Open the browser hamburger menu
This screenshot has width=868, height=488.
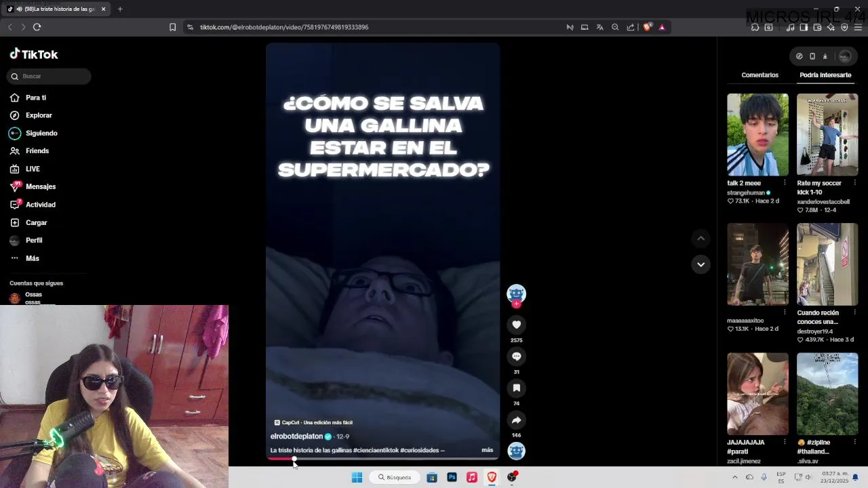pos(858,27)
